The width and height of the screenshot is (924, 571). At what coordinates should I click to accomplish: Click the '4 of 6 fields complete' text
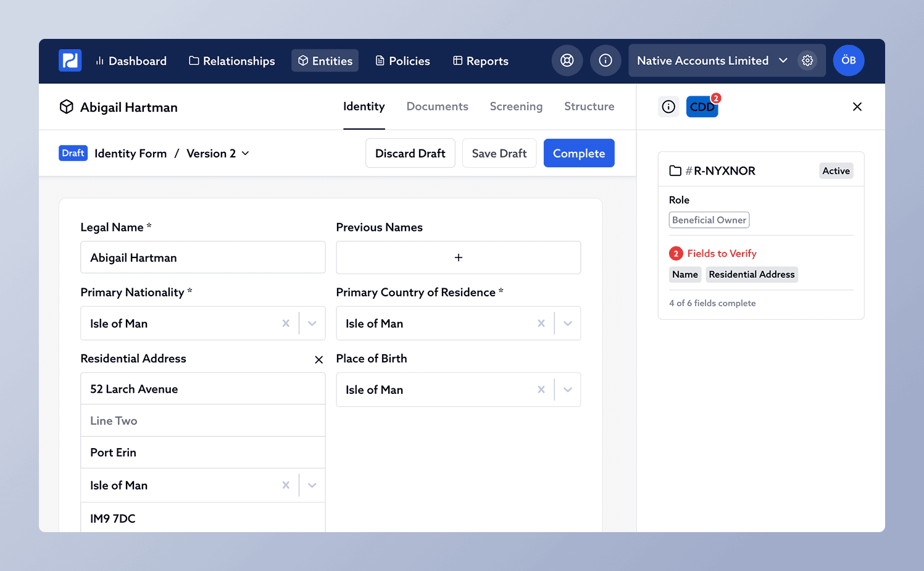coord(712,303)
